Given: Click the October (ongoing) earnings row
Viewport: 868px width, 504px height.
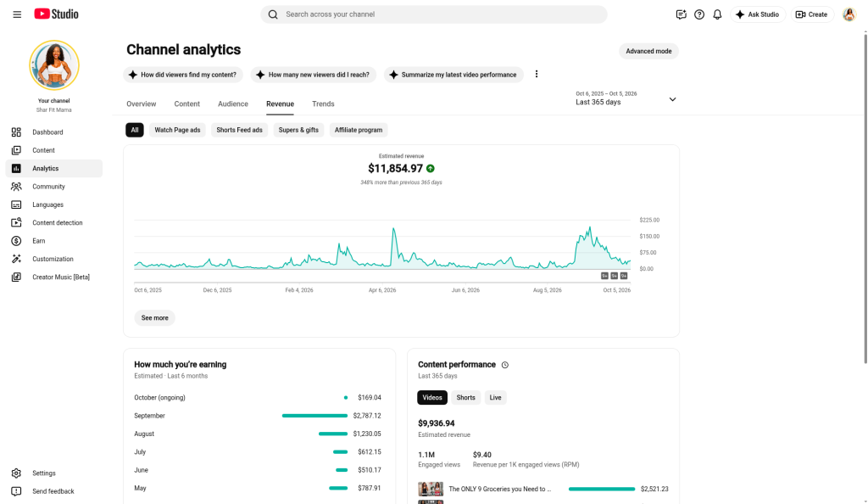Looking at the screenshot, I should pos(258,398).
